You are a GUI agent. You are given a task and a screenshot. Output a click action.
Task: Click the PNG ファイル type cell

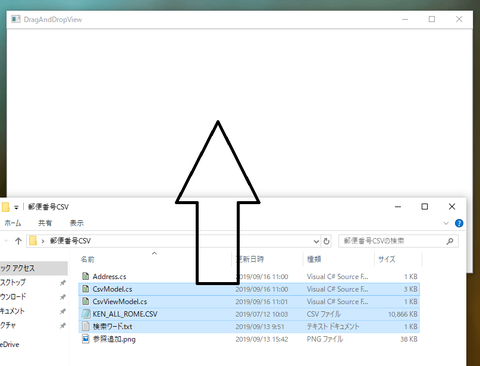click(325, 339)
